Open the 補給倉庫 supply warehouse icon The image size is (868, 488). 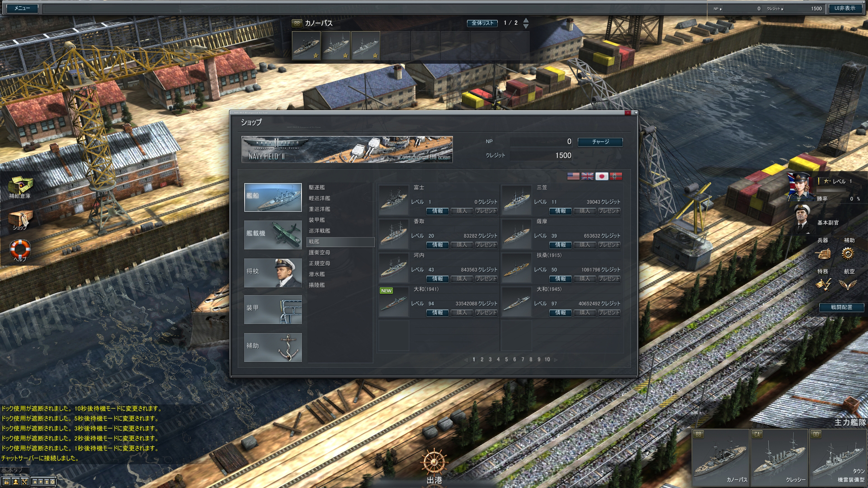(21, 186)
